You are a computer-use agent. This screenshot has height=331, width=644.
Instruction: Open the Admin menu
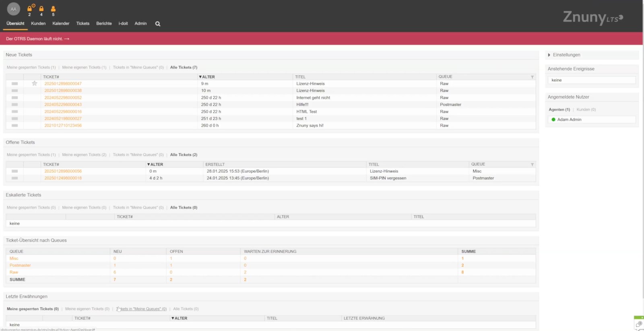pos(140,23)
